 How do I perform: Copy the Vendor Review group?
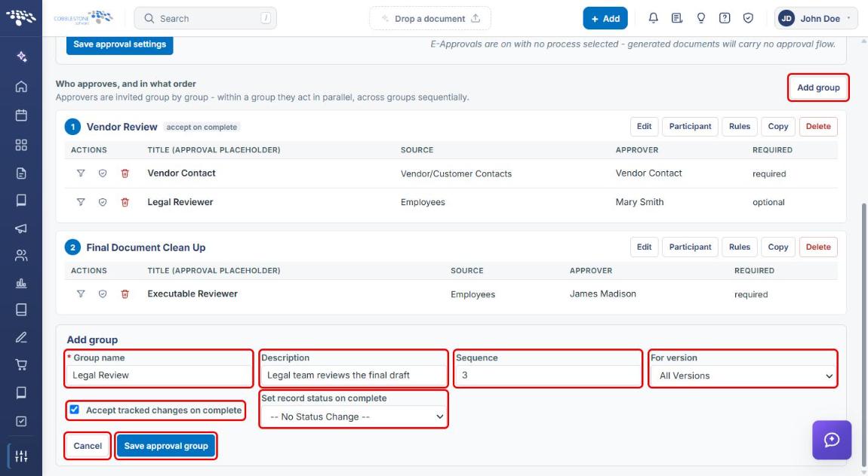(777, 126)
